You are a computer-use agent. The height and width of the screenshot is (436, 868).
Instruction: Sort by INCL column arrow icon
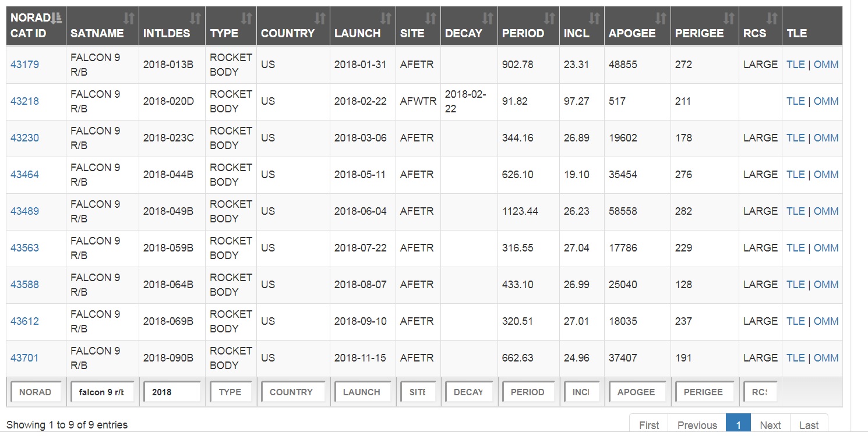coord(594,19)
